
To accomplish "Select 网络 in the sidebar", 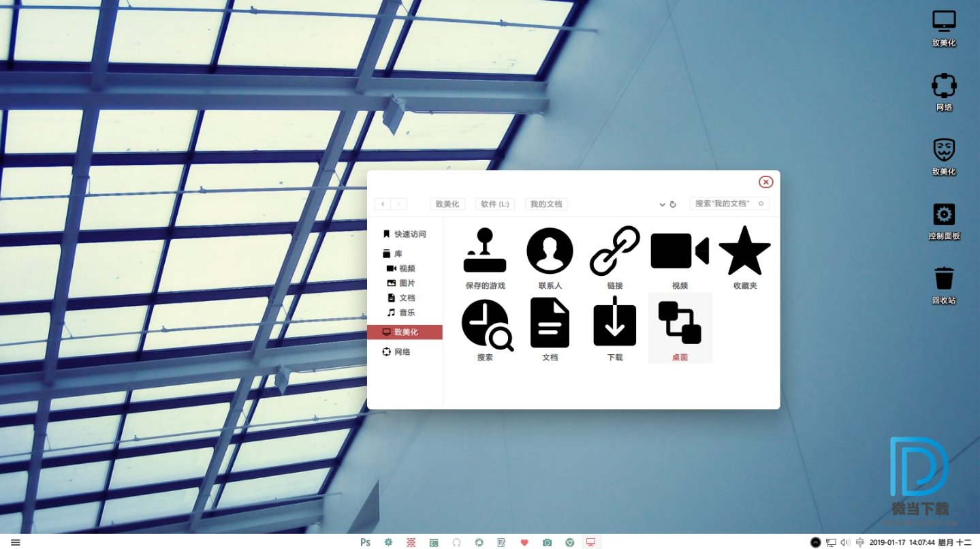I will 397,351.
